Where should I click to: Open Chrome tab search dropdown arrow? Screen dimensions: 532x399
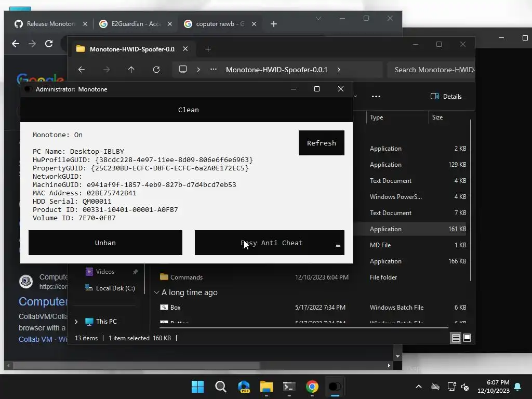pos(318,18)
